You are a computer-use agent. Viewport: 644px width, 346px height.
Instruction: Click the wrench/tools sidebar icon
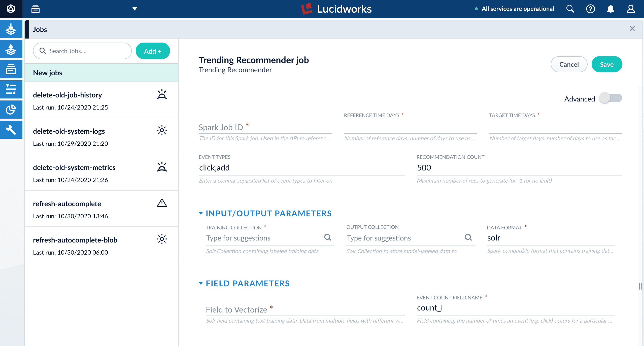12,130
